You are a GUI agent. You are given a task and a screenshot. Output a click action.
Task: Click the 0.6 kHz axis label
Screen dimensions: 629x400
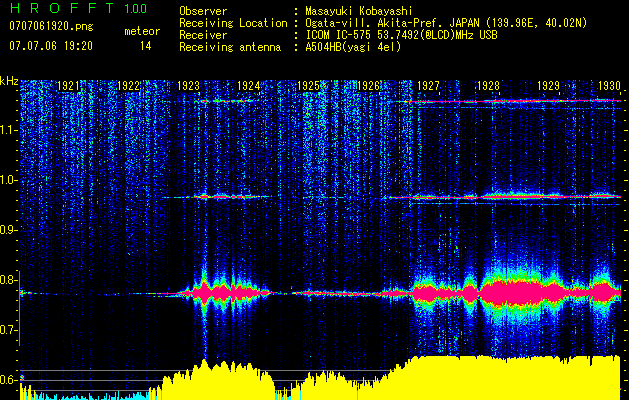tap(10, 380)
